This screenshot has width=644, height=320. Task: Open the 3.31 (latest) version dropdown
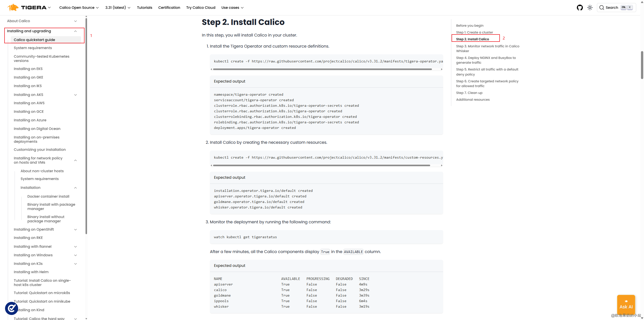tap(118, 8)
